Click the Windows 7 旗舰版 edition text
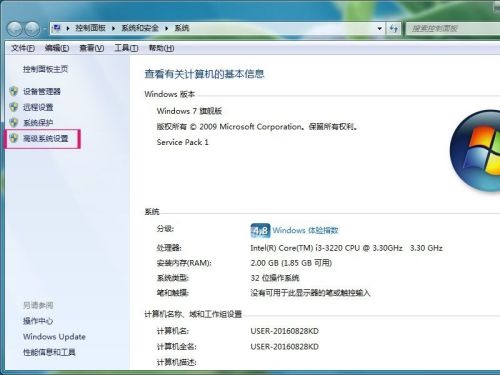This screenshot has width=500, height=375. 189,111
